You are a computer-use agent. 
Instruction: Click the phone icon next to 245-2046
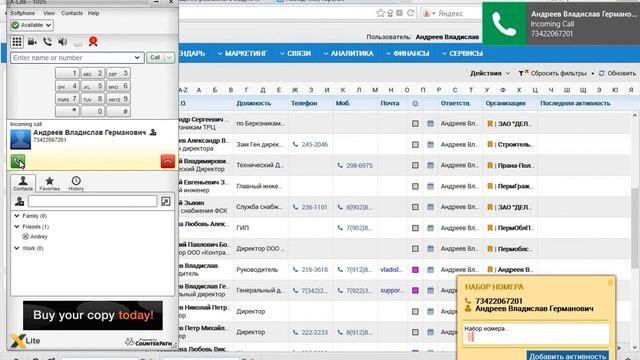click(x=296, y=144)
